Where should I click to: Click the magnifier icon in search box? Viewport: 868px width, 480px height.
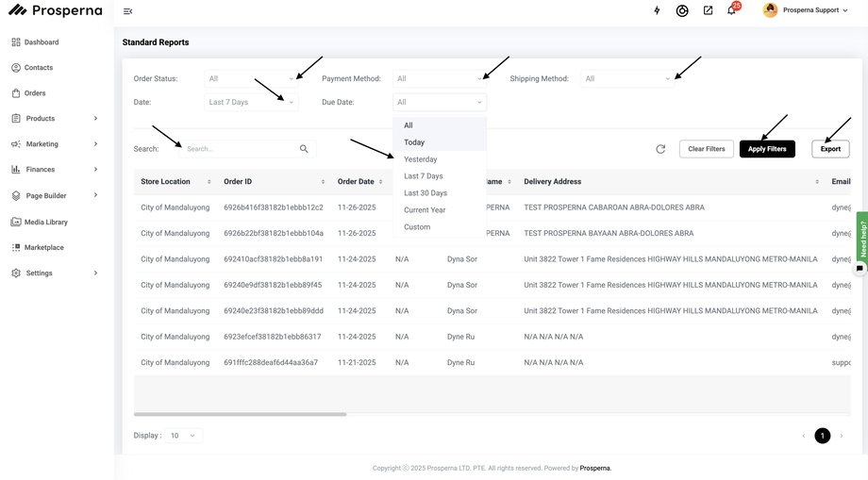pos(304,149)
